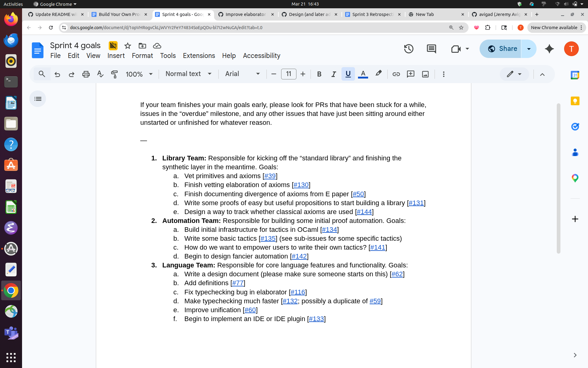Image resolution: width=588 pixels, height=368 pixels.
Task: Toggle underline formatting
Action: click(x=348, y=74)
